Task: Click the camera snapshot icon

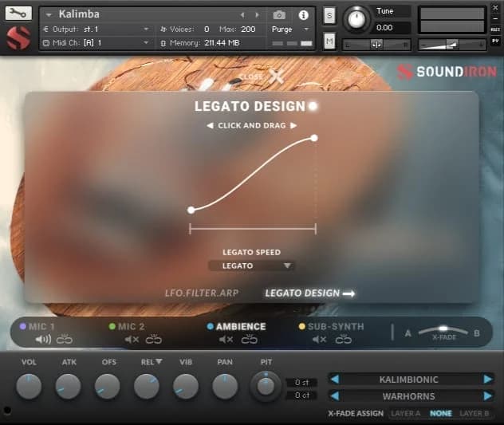Action: (279, 15)
